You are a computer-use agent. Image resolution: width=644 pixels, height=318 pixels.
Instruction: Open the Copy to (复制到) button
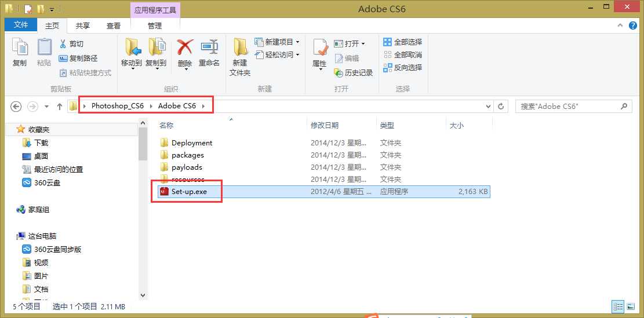(156, 53)
